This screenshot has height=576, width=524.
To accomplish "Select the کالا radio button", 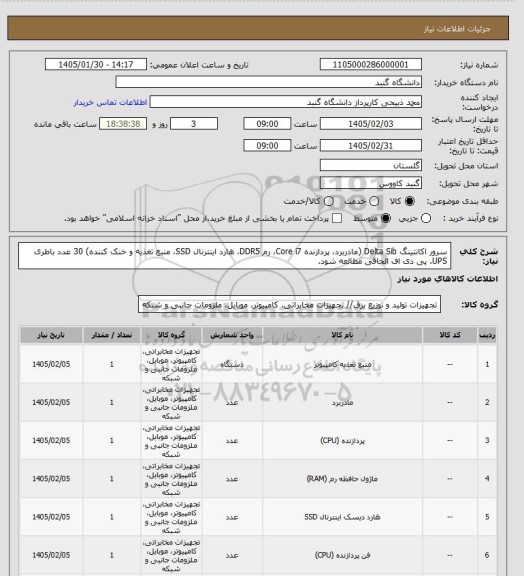I will (x=409, y=201).
